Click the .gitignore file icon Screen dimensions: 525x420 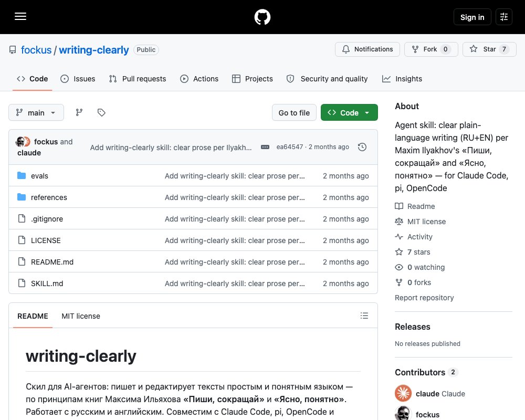coord(22,218)
